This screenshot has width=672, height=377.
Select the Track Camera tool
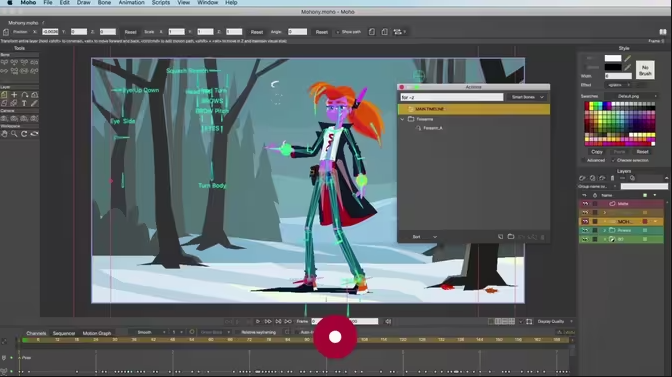(4, 118)
